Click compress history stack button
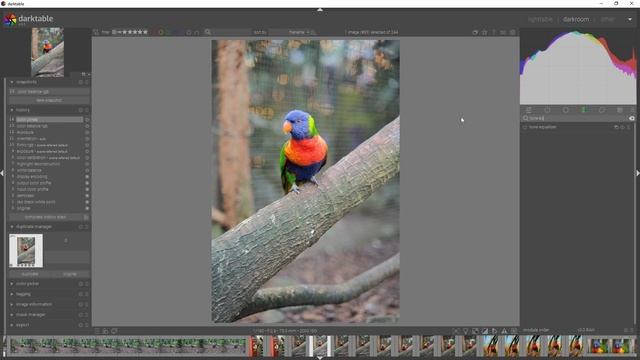 (x=45, y=217)
